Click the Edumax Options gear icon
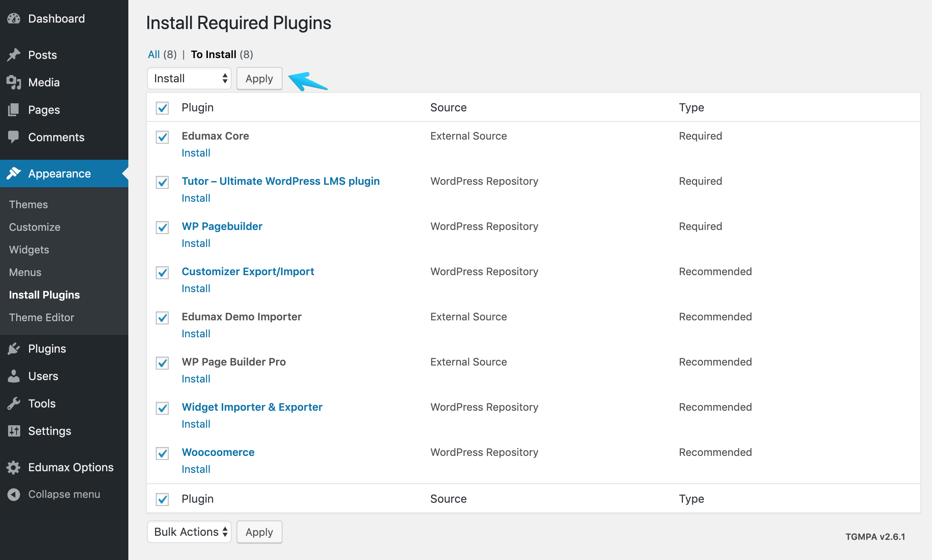 [x=14, y=467]
